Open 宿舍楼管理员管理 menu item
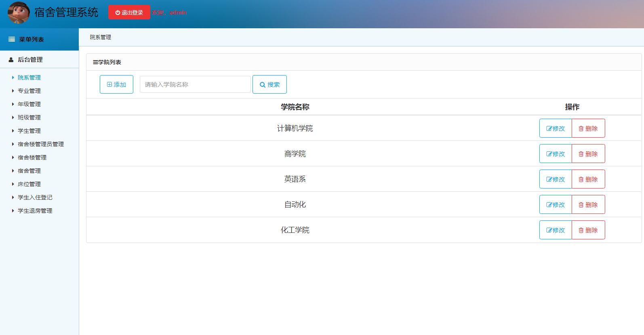 41,144
